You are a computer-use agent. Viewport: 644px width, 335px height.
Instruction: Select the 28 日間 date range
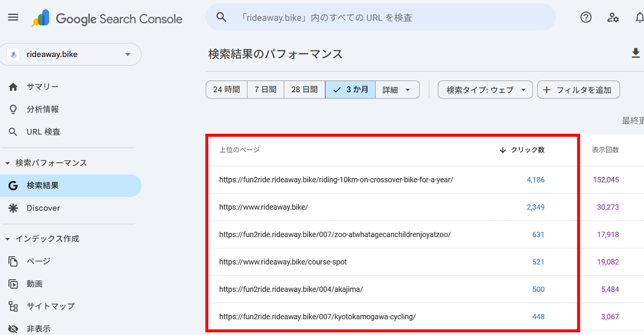coord(305,90)
